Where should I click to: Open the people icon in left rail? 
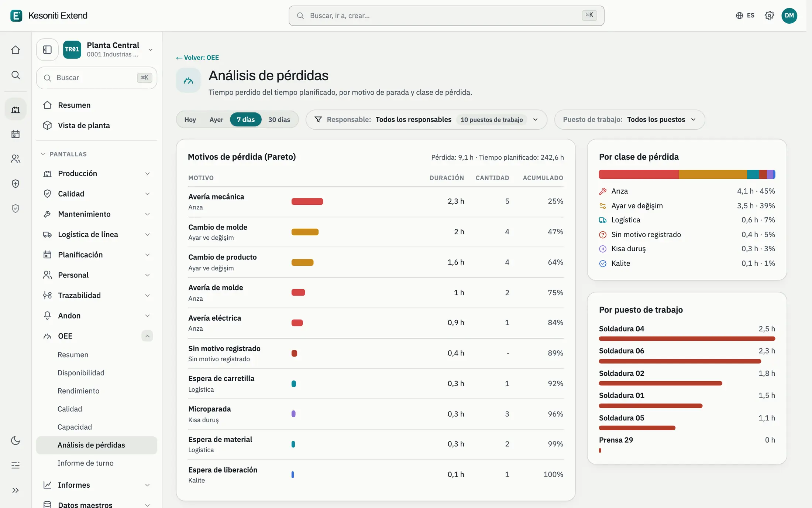(16, 159)
